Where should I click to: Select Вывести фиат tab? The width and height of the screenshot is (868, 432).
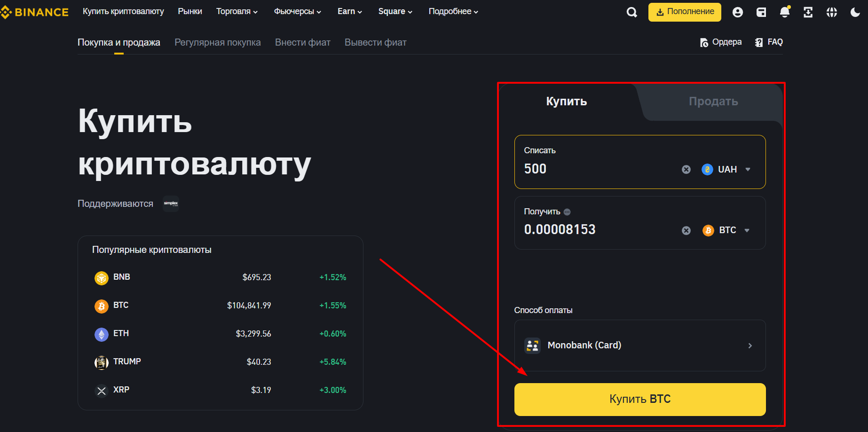coord(376,42)
